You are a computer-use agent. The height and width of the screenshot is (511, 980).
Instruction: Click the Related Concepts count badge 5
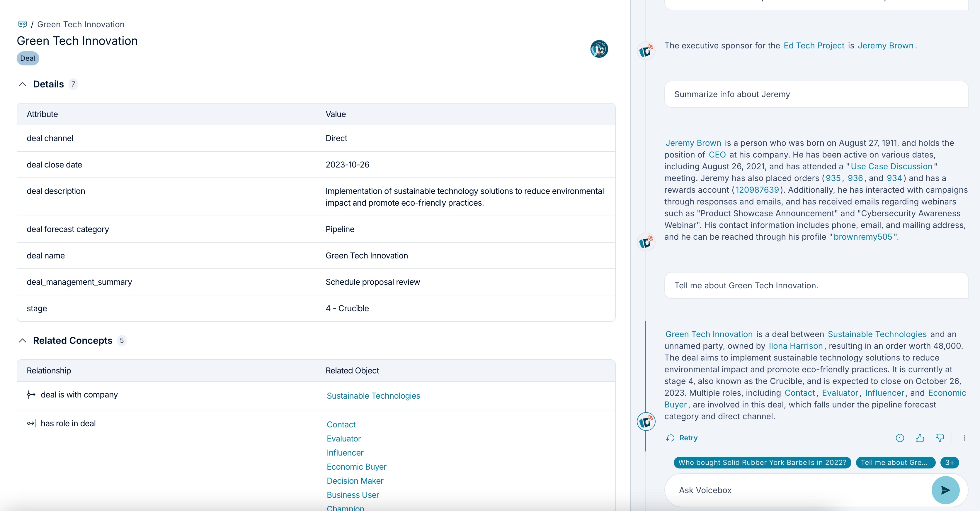pos(122,340)
